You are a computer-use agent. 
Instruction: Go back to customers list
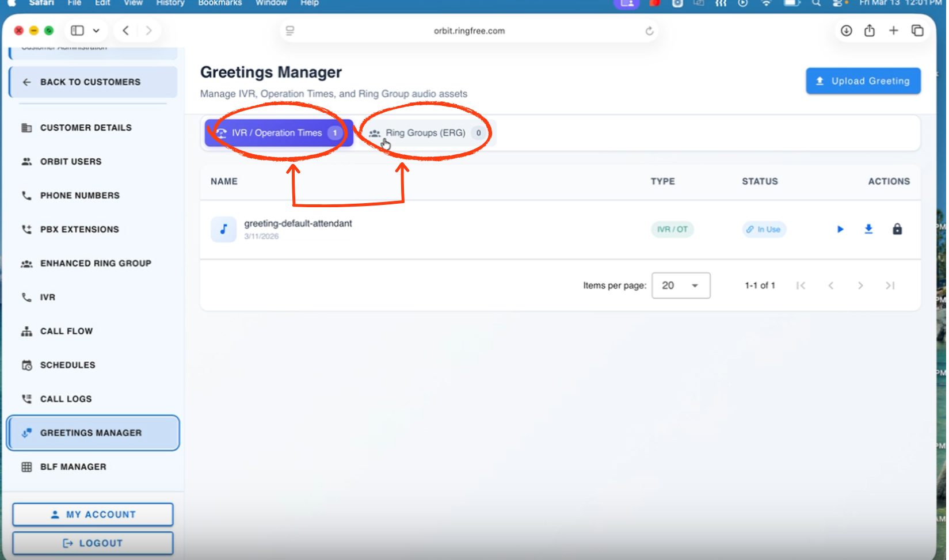coord(93,82)
